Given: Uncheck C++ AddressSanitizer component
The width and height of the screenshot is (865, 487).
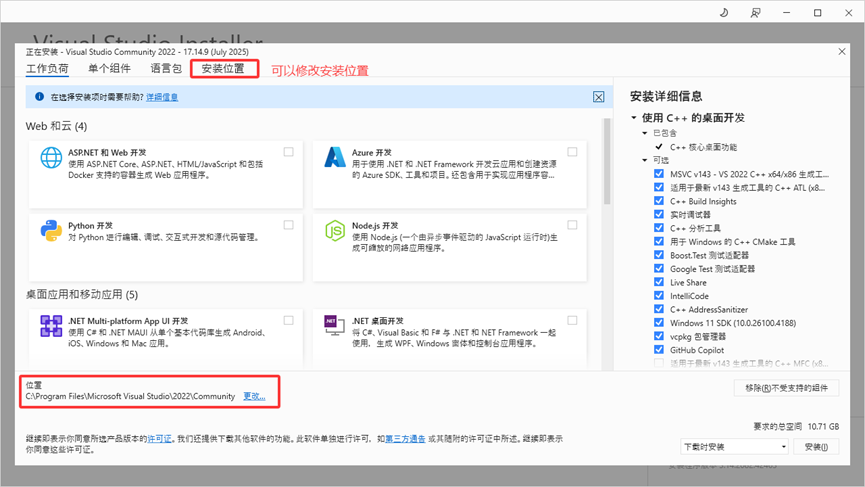Looking at the screenshot, I should pos(659,309).
